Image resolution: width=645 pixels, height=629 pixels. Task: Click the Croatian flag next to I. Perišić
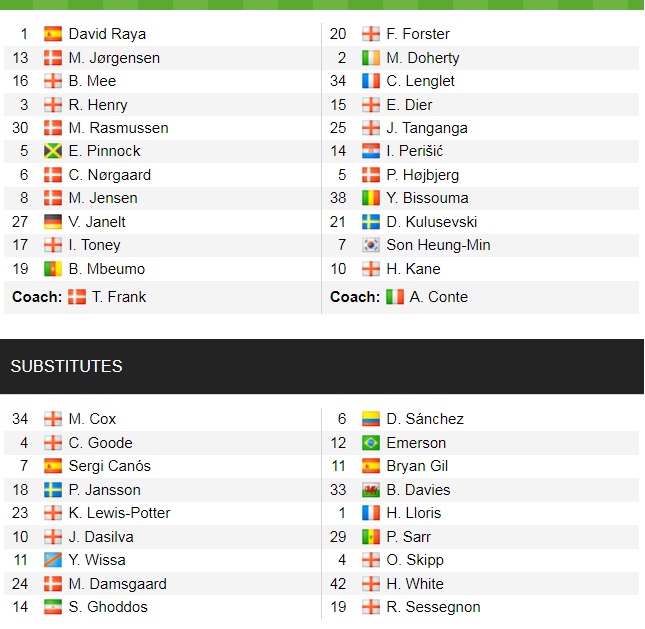click(x=371, y=151)
